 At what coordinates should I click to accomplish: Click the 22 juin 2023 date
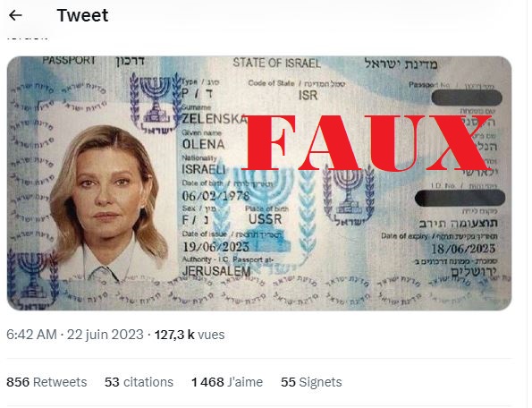point(106,335)
